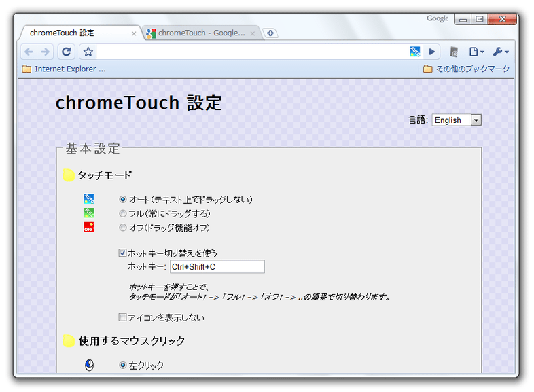Click the chromeTouch extension icon in address bar
The height and width of the screenshot is (392, 534).
414,52
